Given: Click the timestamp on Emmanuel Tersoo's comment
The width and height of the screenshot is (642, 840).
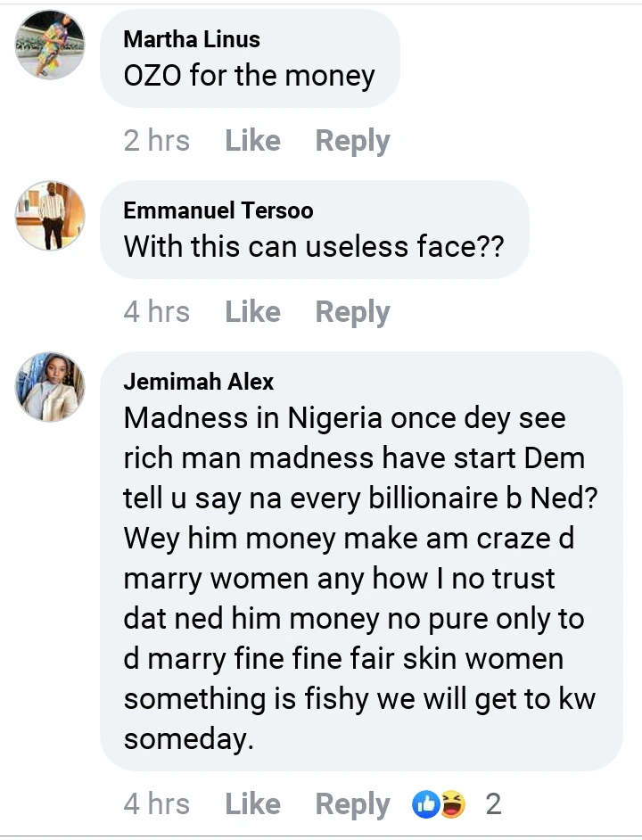Looking at the screenshot, I should coord(156,312).
